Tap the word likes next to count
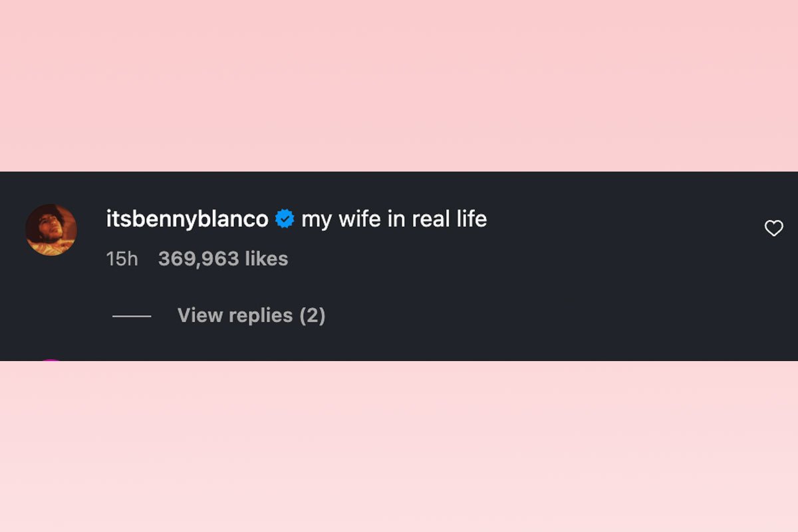 [x=267, y=259]
